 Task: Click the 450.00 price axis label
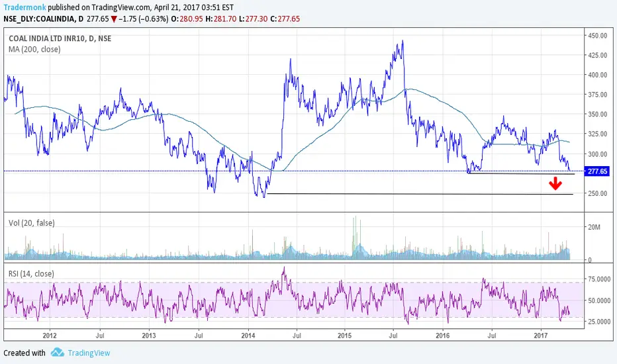click(x=597, y=36)
